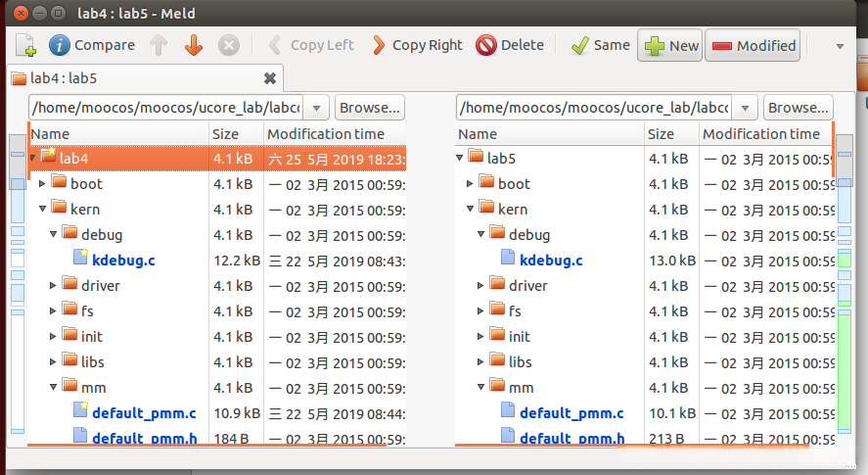Sort right pane by Size column
868x475 pixels.
click(x=672, y=134)
